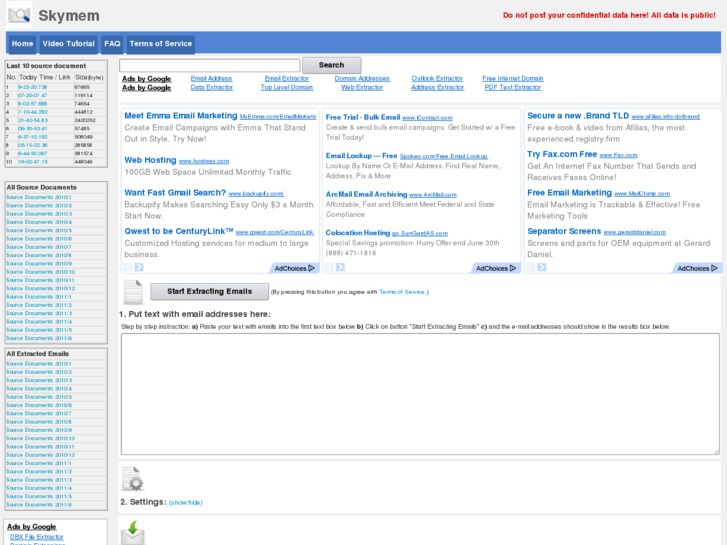Open the Want Fast Gmail Search ad
727x545 pixels.
(x=175, y=192)
